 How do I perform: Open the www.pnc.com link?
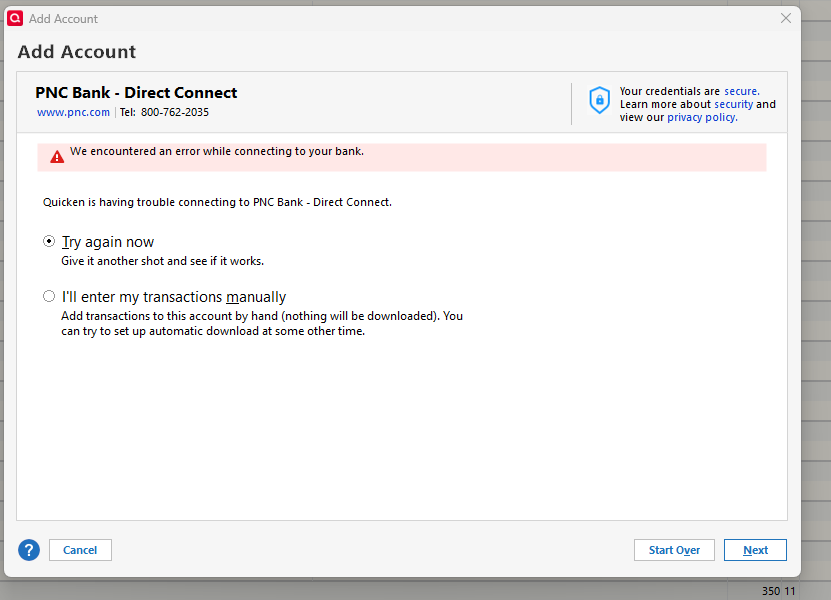73,112
